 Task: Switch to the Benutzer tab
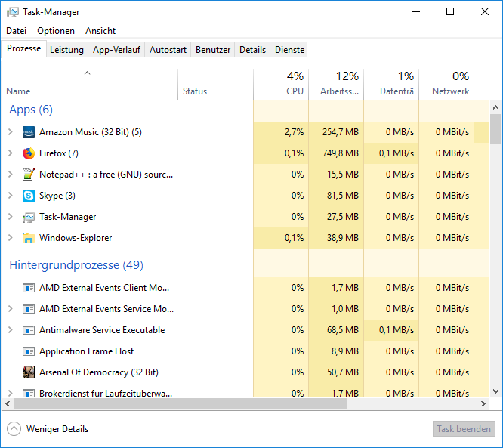coord(213,50)
